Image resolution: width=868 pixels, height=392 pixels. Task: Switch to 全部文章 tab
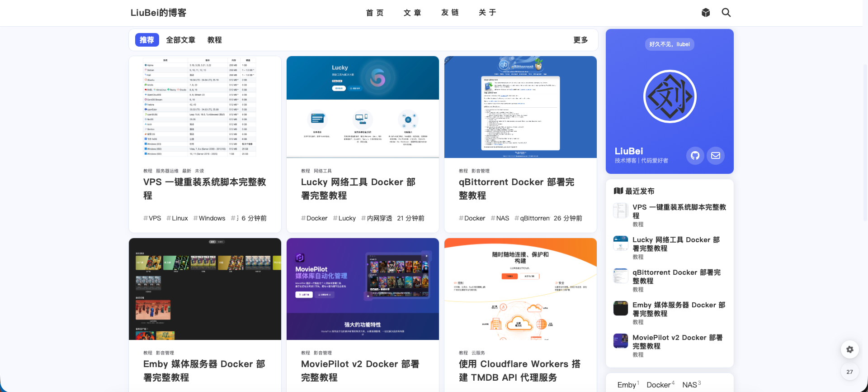181,40
